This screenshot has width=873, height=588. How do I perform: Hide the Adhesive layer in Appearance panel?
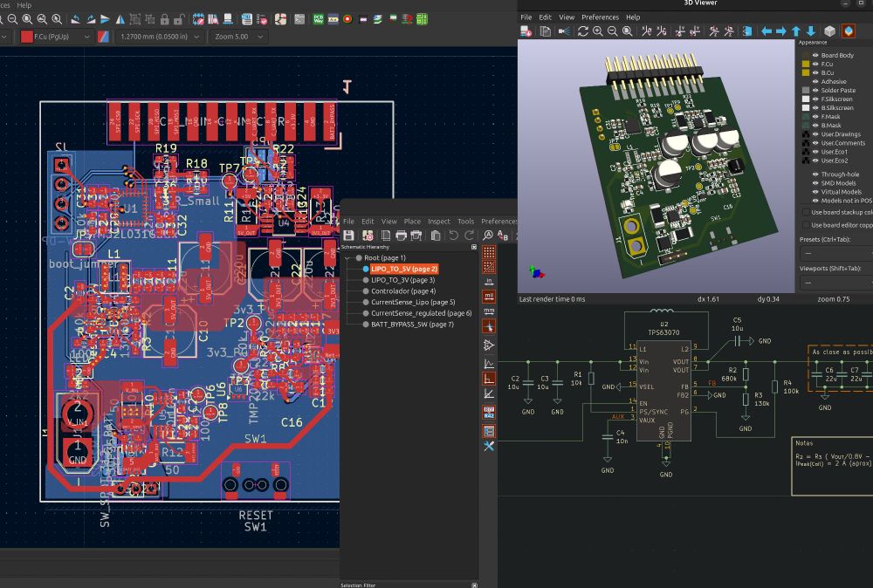click(x=815, y=81)
